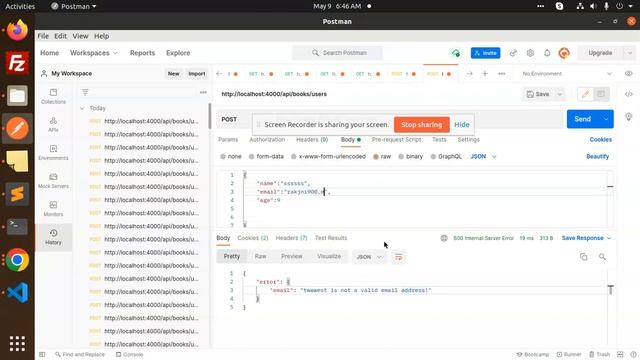Open the Save button dropdown arrow
Image resolution: width=640 pixels, height=360 pixels.
(560, 94)
